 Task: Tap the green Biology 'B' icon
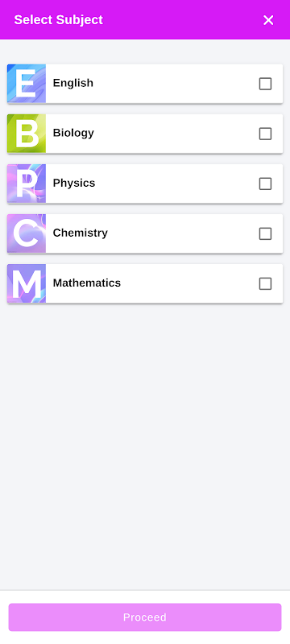(x=27, y=134)
